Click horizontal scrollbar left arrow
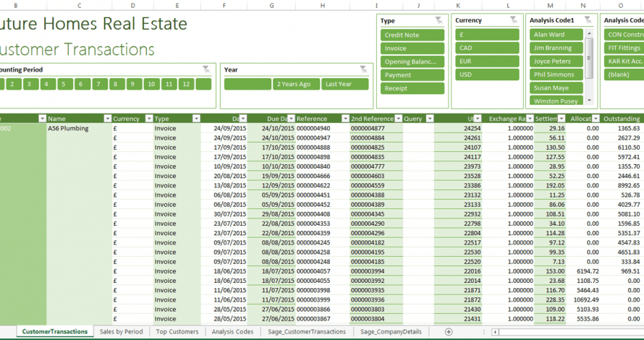Image resolution: width=644 pixels, height=340 pixels. pyautogui.click(x=496, y=332)
